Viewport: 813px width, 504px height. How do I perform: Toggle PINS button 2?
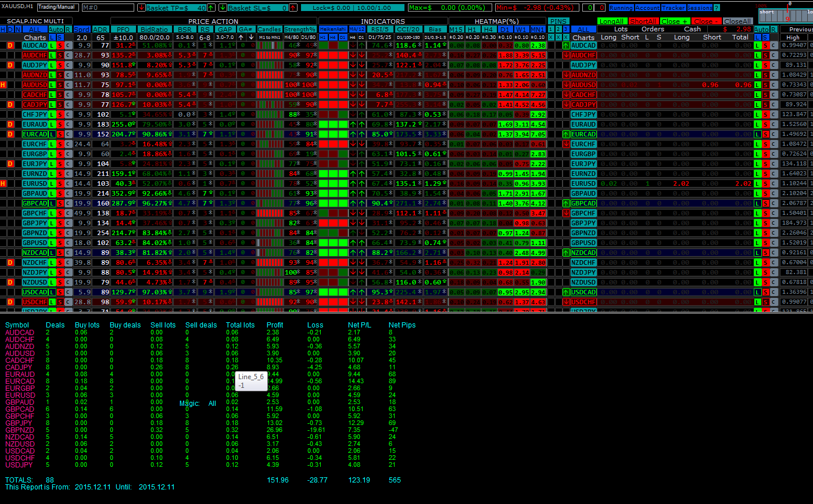click(559, 29)
